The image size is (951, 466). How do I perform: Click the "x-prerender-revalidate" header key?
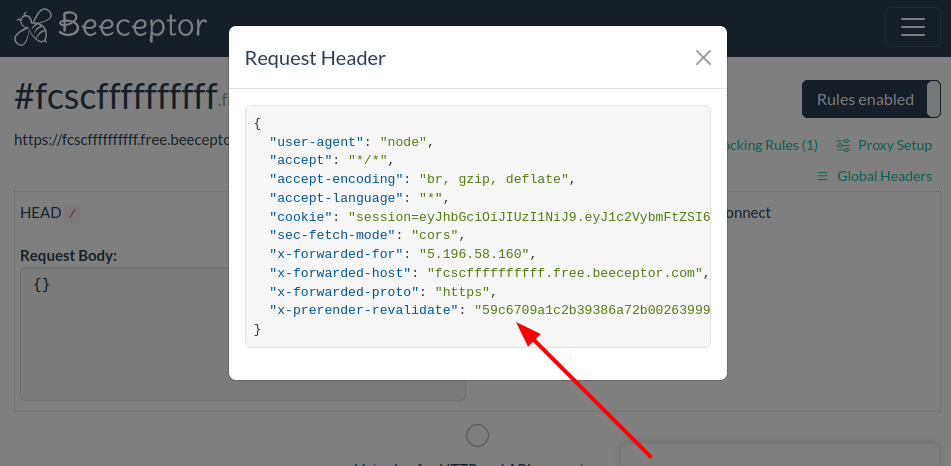point(364,310)
